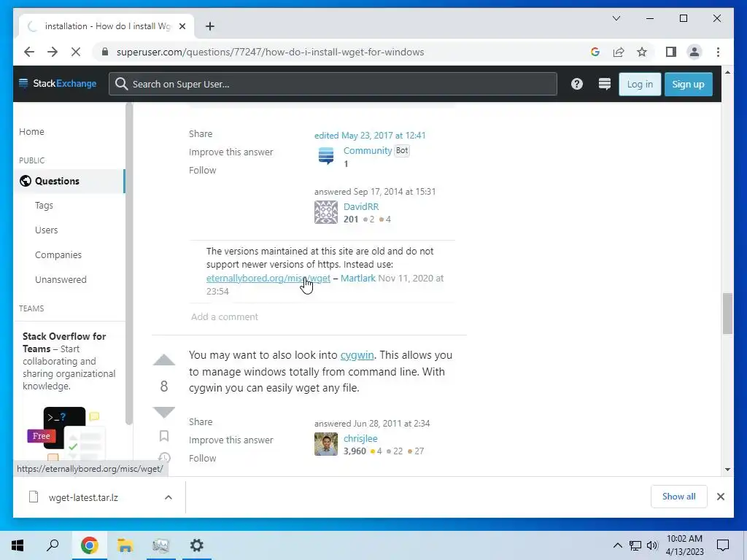Open the Chrome three-dot menu
The height and width of the screenshot is (560, 747).
point(718,52)
